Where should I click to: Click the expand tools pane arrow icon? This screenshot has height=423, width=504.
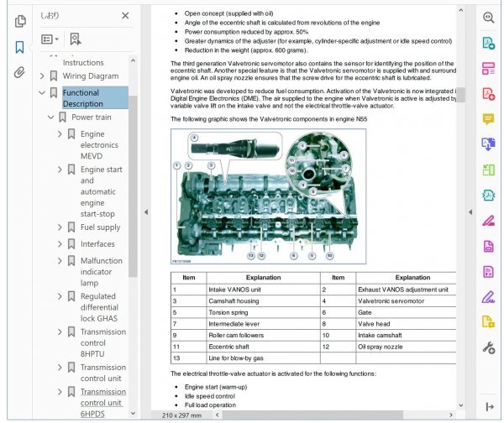click(490, 407)
